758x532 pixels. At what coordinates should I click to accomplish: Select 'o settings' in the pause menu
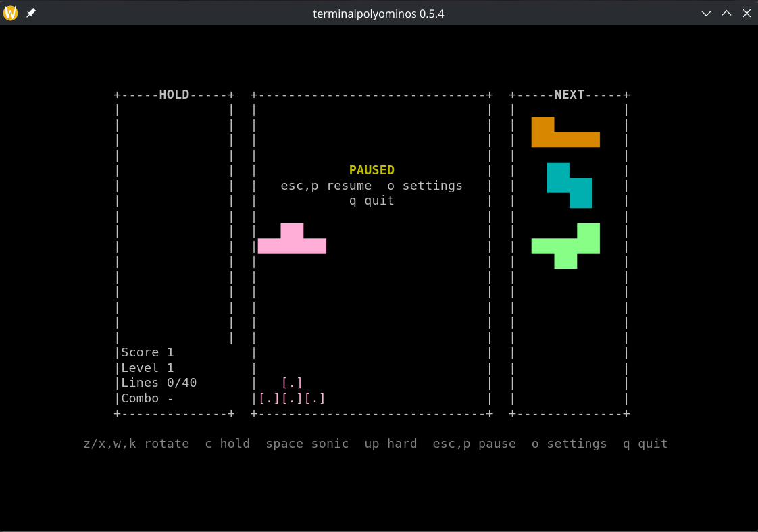click(425, 186)
